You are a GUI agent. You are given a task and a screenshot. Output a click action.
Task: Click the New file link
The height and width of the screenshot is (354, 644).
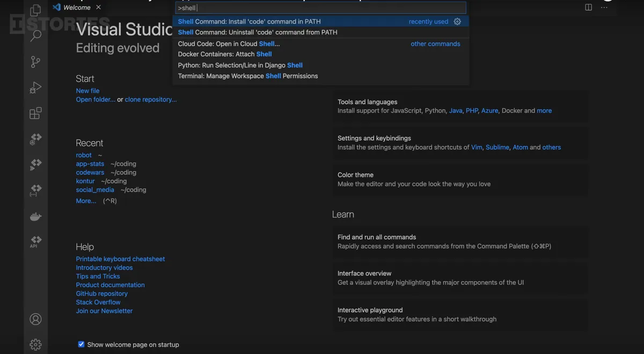(x=87, y=91)
